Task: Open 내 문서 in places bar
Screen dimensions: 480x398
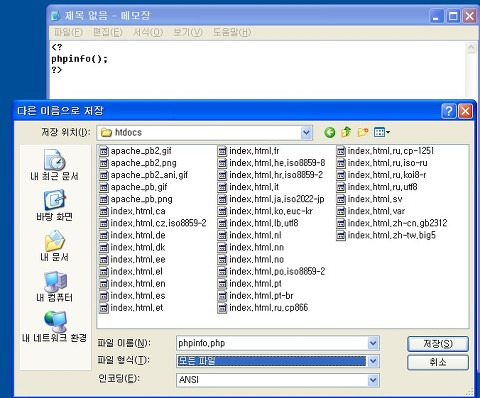Action: point(54,246)
